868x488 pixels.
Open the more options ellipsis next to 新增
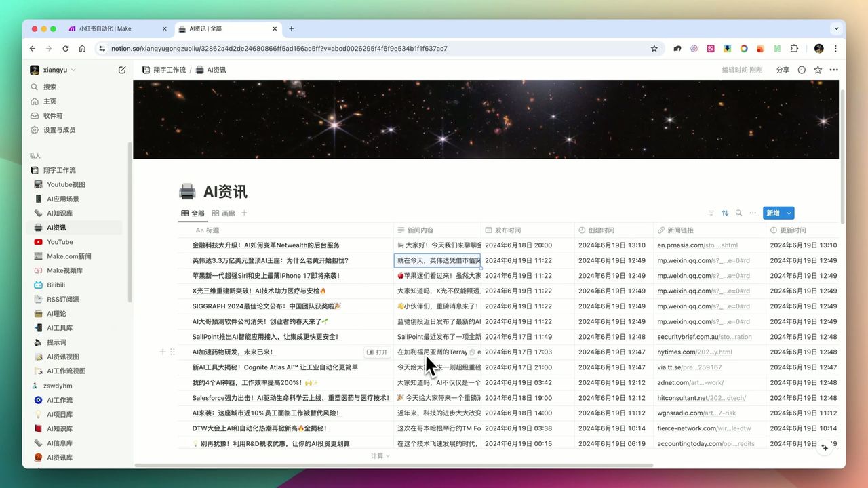[753, 213]
